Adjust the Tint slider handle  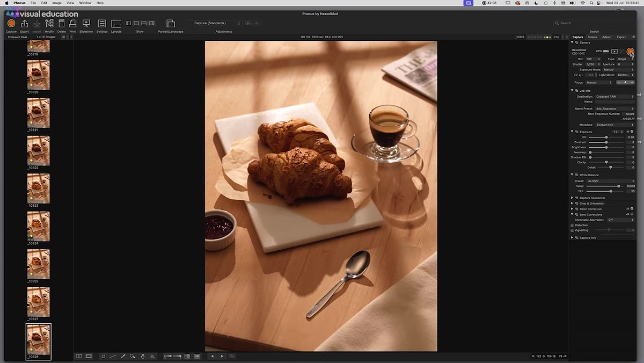click(x=611, y=191)
